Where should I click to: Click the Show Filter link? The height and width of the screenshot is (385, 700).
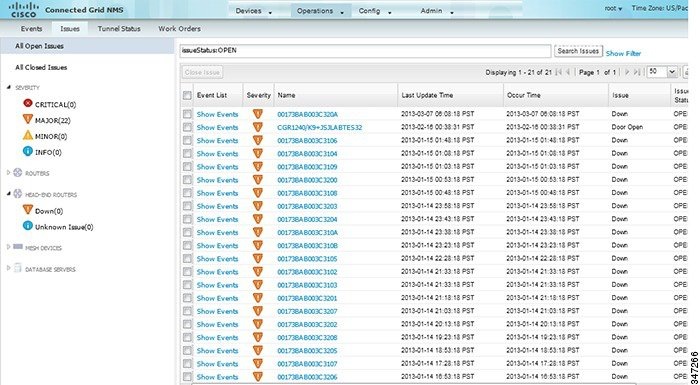623,54
